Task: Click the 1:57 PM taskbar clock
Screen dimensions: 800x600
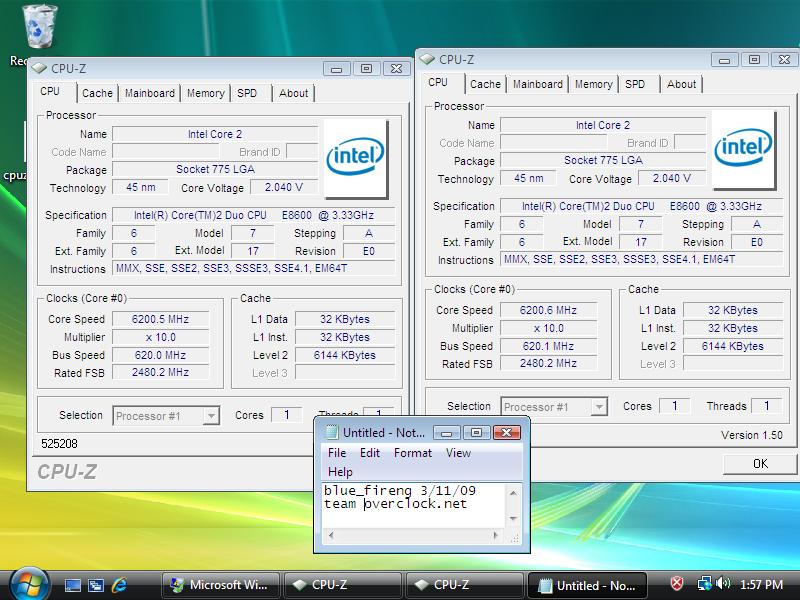Action: click(761, 584)
